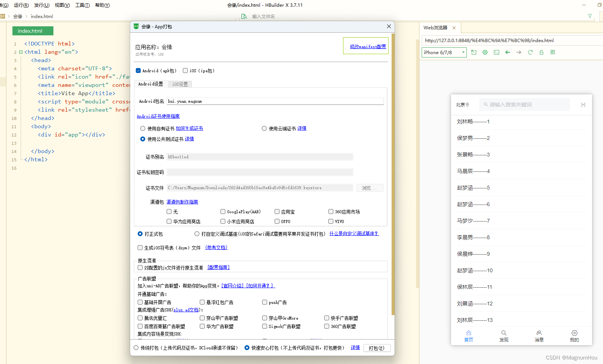Click 浏览... to choose a certificate file
Screen dimensions: 603x364
point(370,188)
